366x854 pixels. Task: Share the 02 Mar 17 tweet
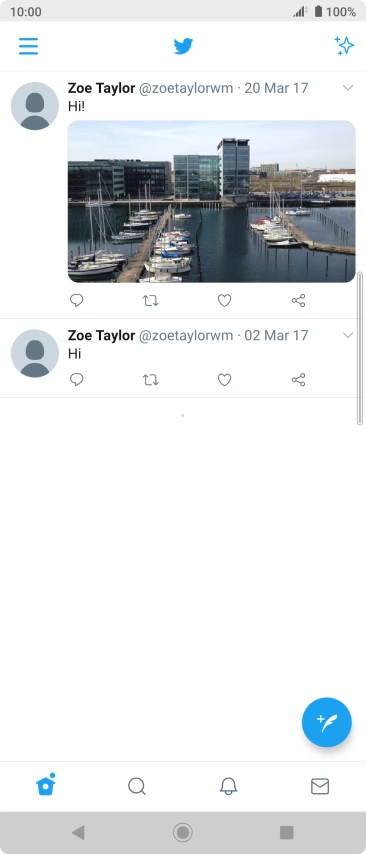tap(298, 380)
